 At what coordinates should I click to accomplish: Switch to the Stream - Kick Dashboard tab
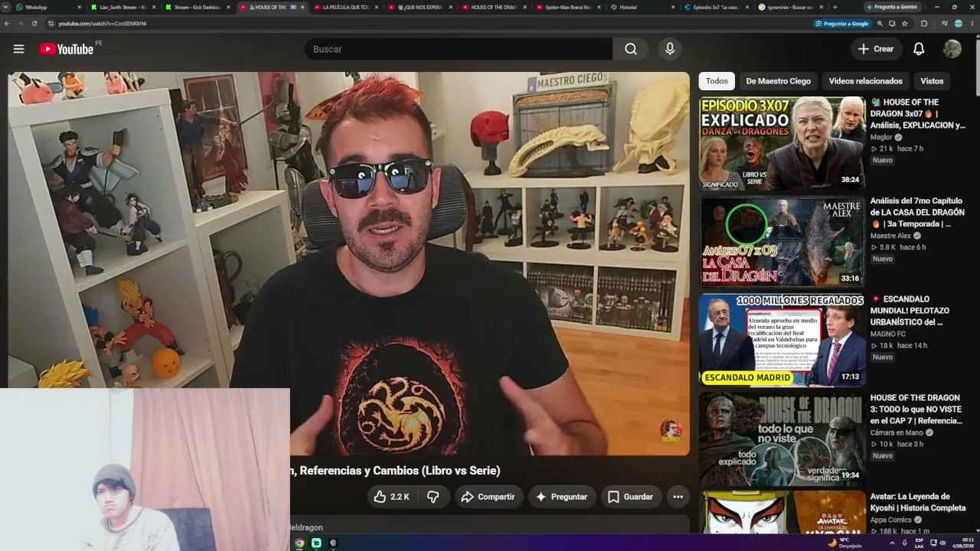(x=198, y=7)
